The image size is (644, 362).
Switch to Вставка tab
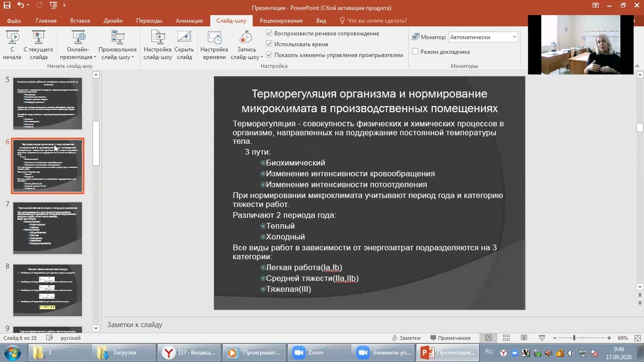[x=80, y=21]
